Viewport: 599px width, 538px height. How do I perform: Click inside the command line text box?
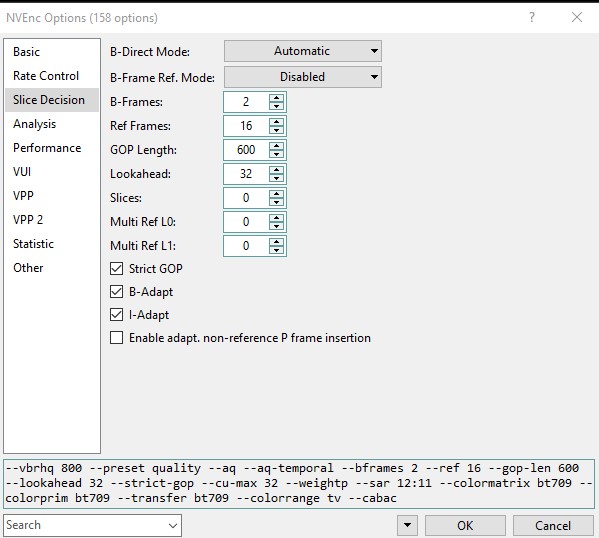pos(299,484)
